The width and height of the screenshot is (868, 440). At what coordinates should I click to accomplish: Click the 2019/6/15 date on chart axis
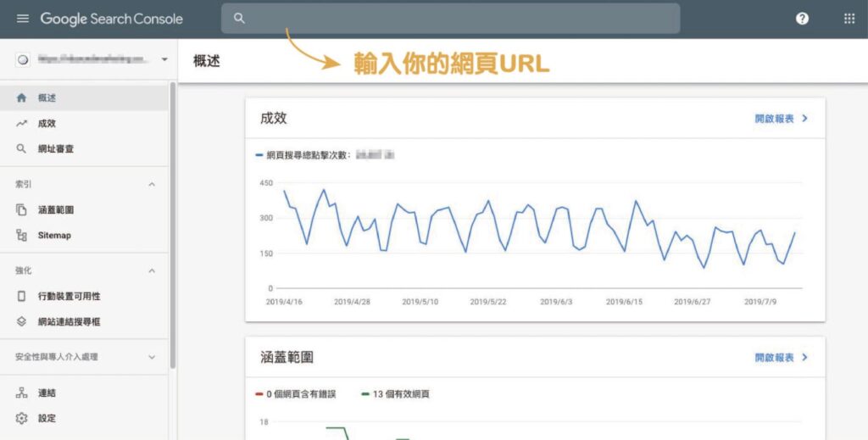(625, 302)
